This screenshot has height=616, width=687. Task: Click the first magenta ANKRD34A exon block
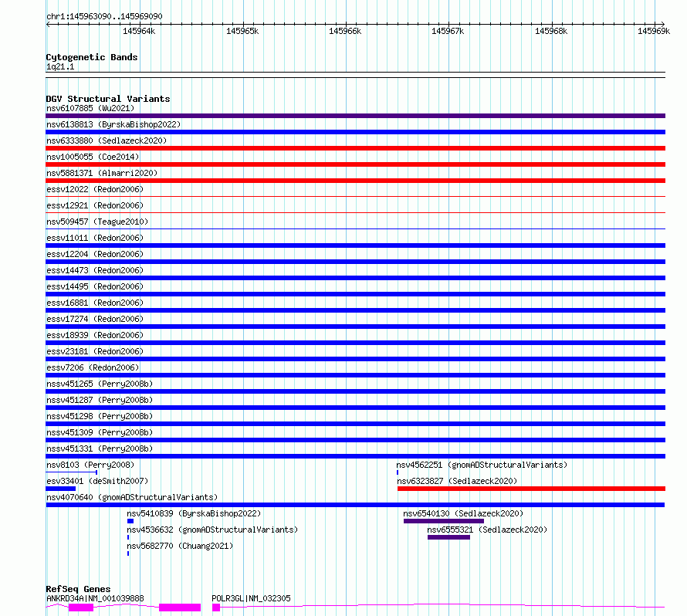click(81, 608)
